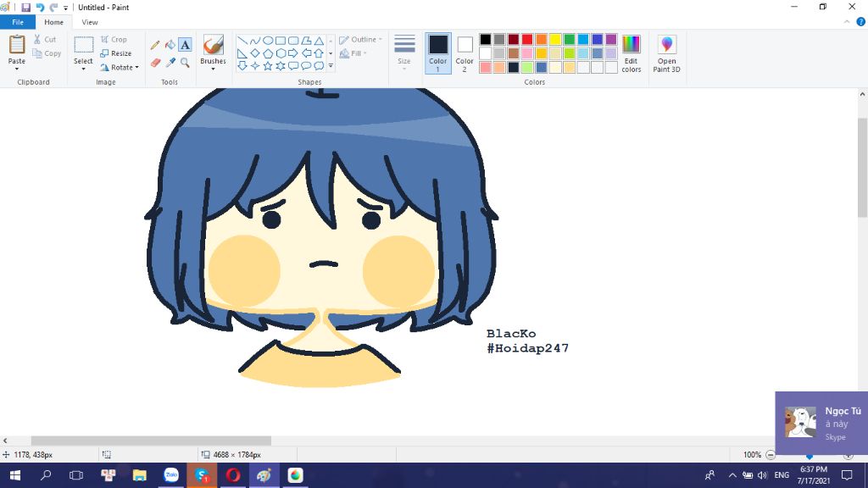Open the Edit colors dialog
The image size is (868, 488).
click(631, 53)
